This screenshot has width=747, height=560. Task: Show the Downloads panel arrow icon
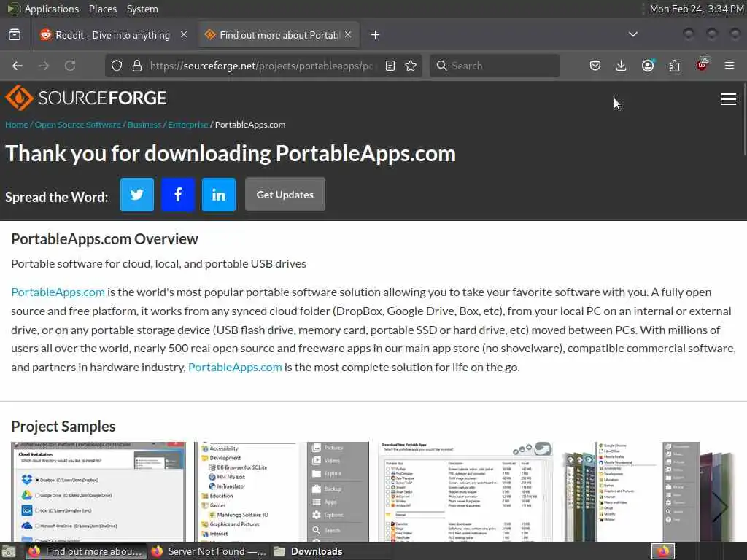point(622,66)
